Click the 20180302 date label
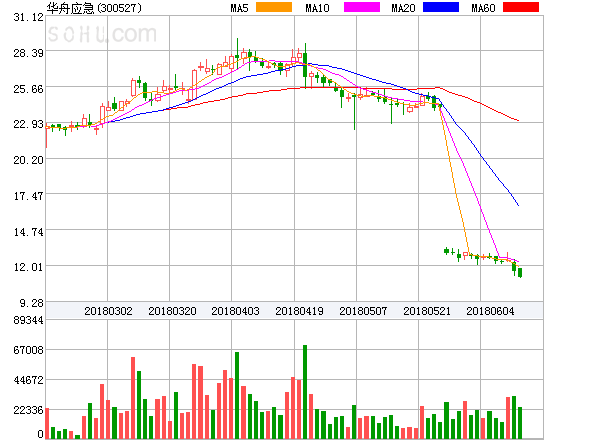The image size is (600, 440). (x=108, y=311)
